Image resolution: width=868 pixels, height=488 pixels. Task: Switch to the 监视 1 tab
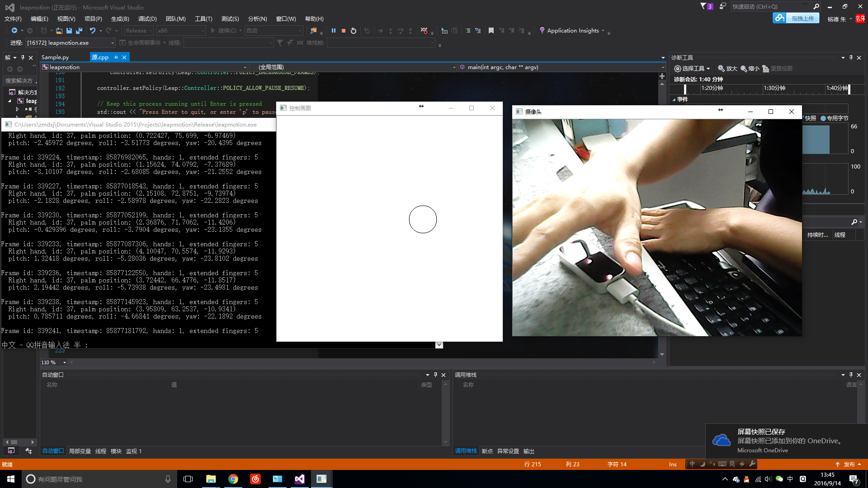point(134,451)
